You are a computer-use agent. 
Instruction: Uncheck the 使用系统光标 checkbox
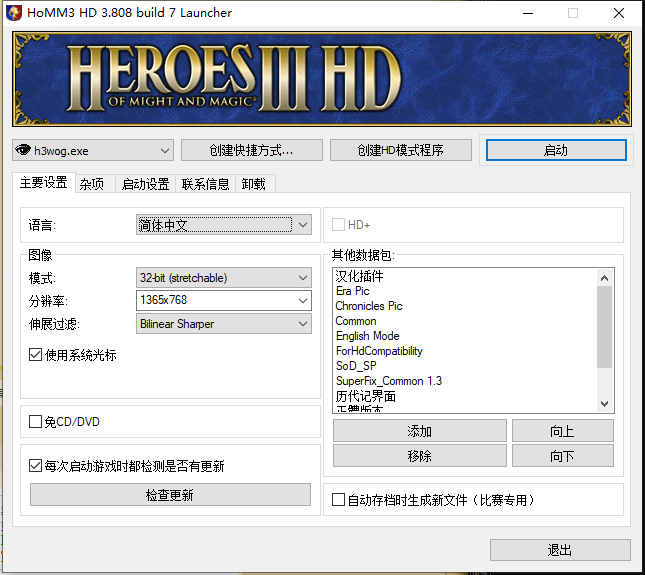point(35,355)
